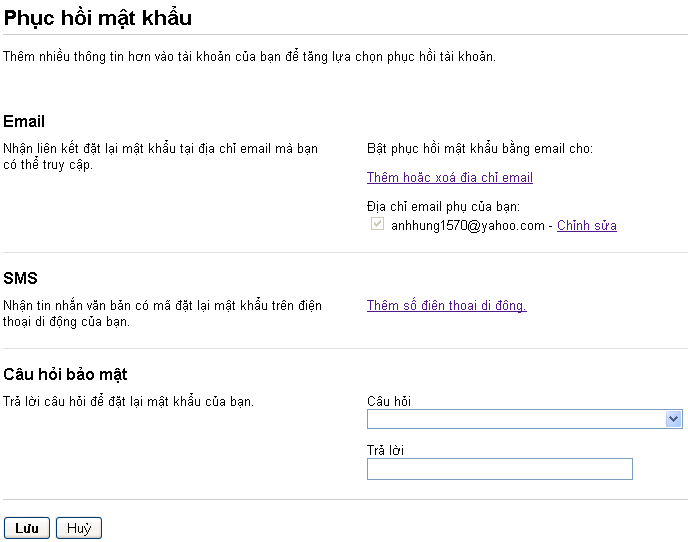
Task: Click the 'Huỷ' cancel button
Action: point(79,528)
